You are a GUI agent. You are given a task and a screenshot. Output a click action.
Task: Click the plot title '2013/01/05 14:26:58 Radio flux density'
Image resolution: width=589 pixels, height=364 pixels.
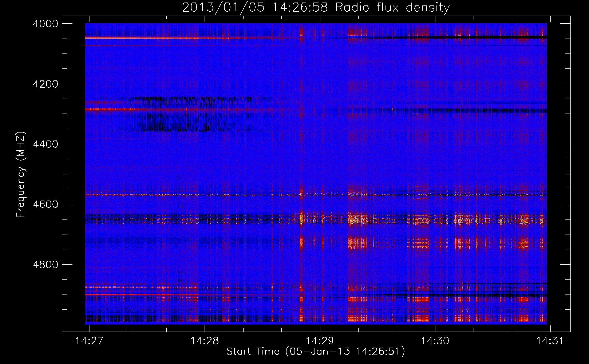[316, 7]
